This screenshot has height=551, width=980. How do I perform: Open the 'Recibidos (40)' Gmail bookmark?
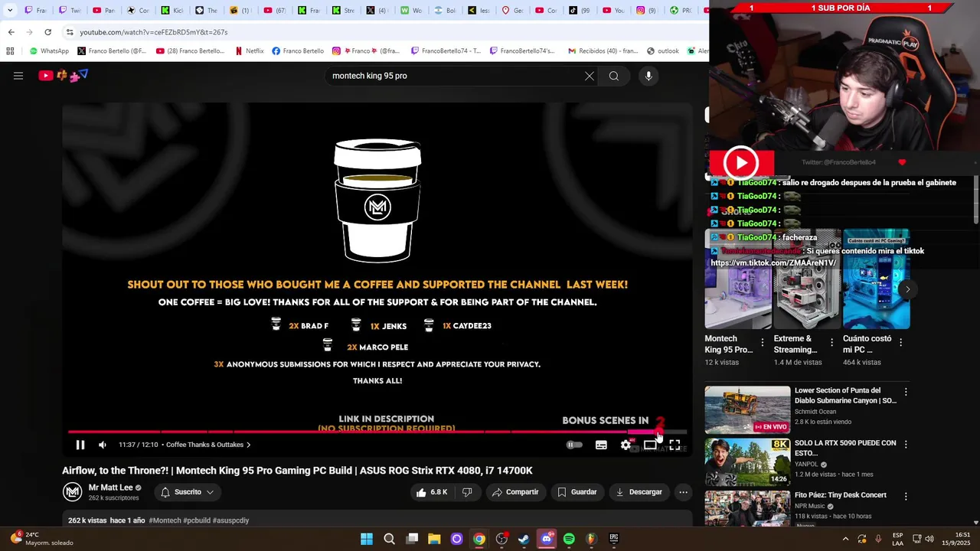(603, 51)
